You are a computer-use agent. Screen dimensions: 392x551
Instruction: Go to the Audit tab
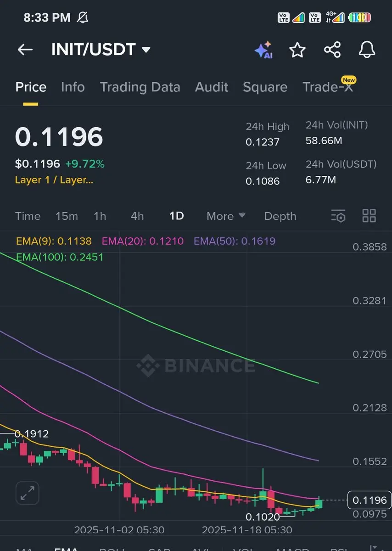pos(212,87)
